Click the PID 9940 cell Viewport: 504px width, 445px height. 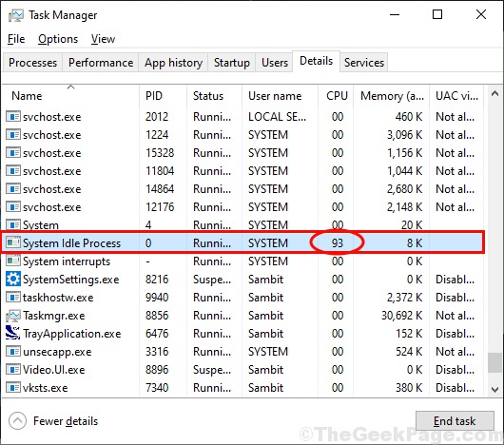157,298
